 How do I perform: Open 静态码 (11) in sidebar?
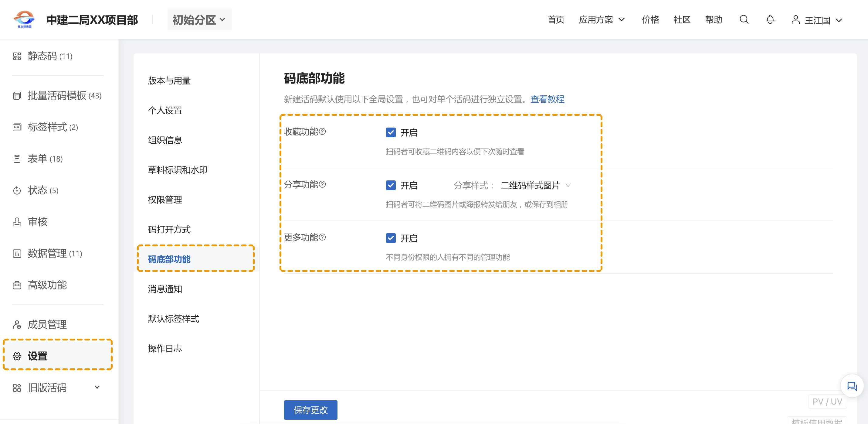coord(50,56)
